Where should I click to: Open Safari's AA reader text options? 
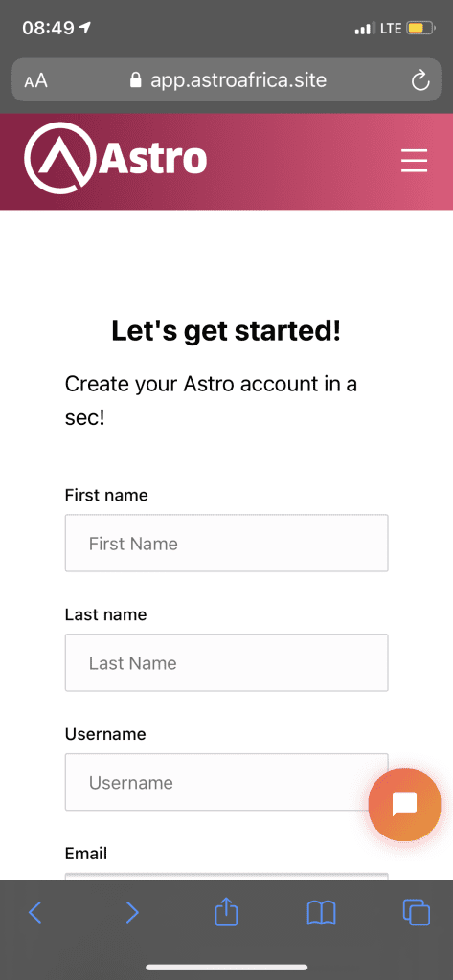click(35, 80)
